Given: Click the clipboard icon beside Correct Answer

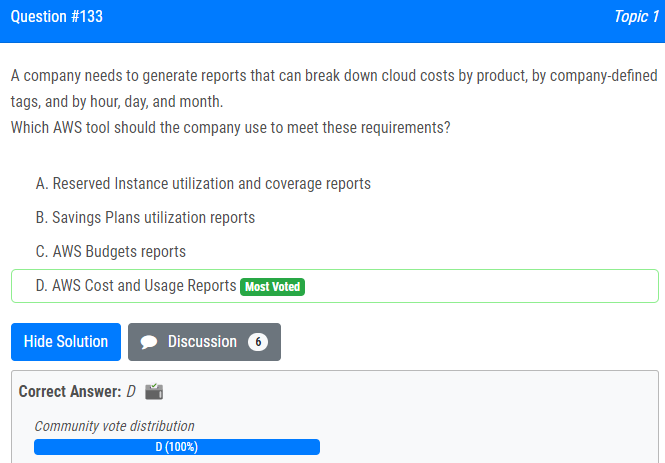Looking at the screenshot, I should pos(154,391).
